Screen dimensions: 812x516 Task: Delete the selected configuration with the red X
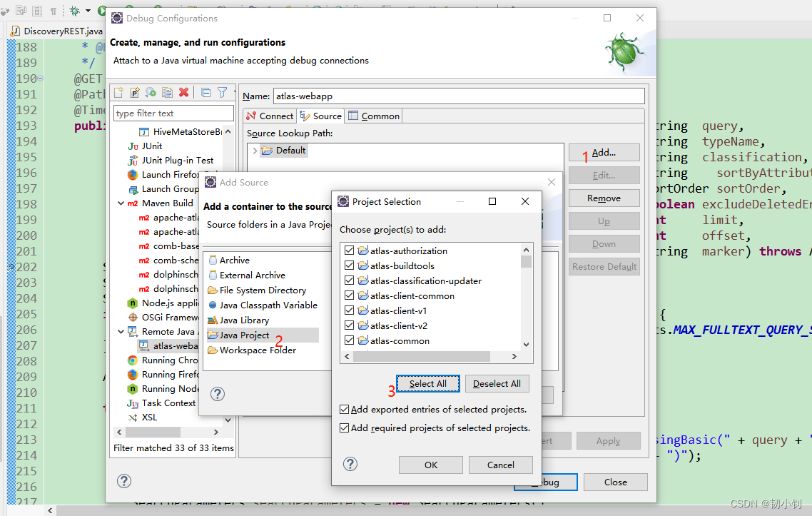(x=183, y=92)
